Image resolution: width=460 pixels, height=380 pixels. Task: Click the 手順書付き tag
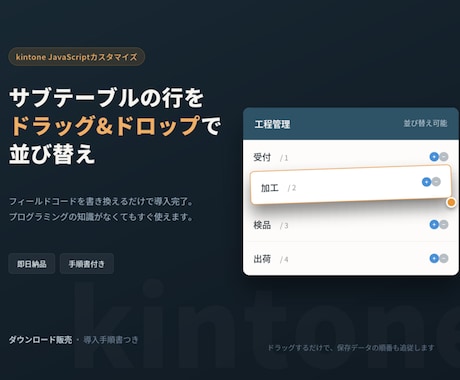click(87, 264)
